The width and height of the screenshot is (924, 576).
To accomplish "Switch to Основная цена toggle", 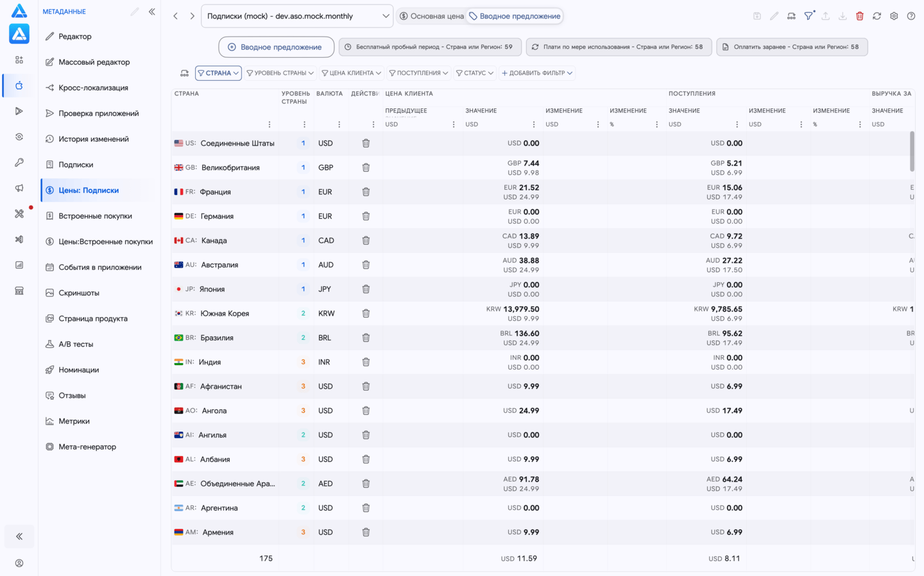I will pos(431,16).
